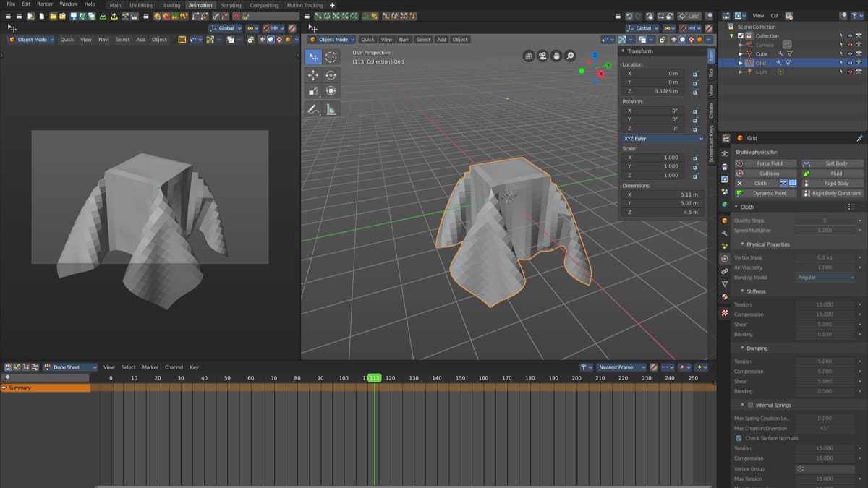
Task: Click the outliner filter funnel icon
Action: click(x=855, y=15)
